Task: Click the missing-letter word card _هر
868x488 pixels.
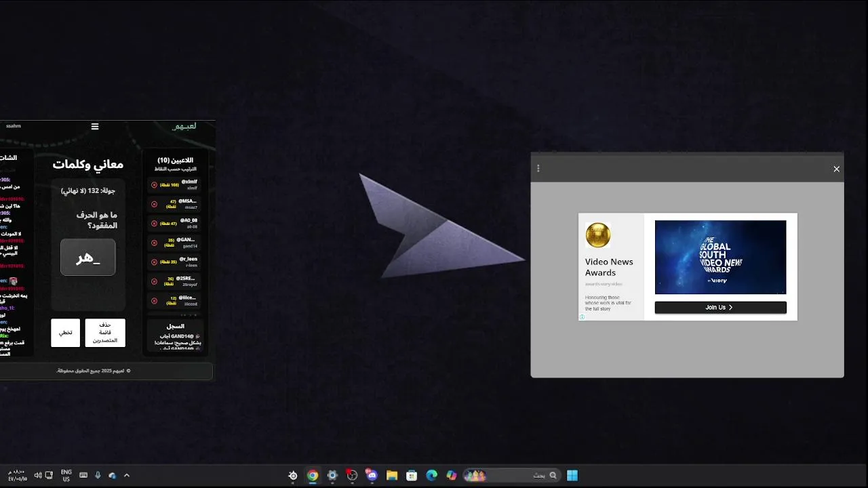Action: [x=88, y=258]
